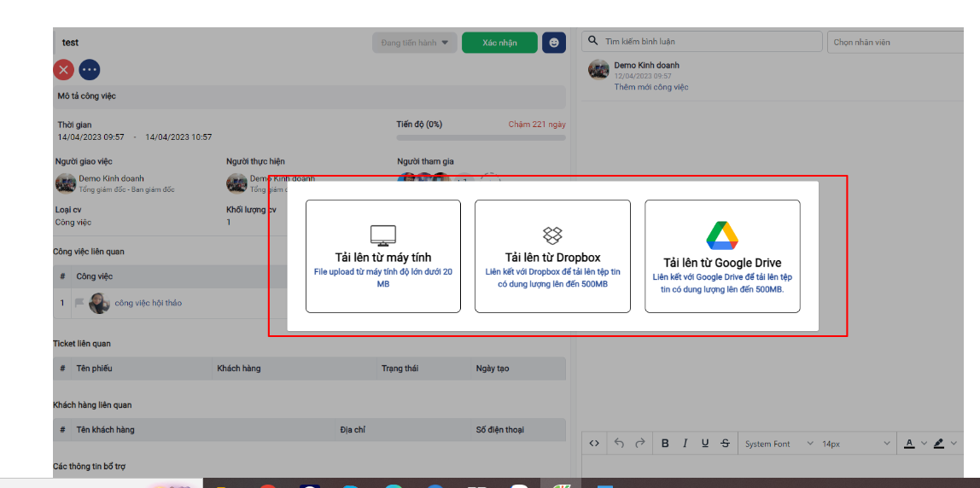This screenshot has width=980, height=488.
Task: Click the redo arrow in editor toolbar
Action: pyautogui.click(x=639, y=444)
